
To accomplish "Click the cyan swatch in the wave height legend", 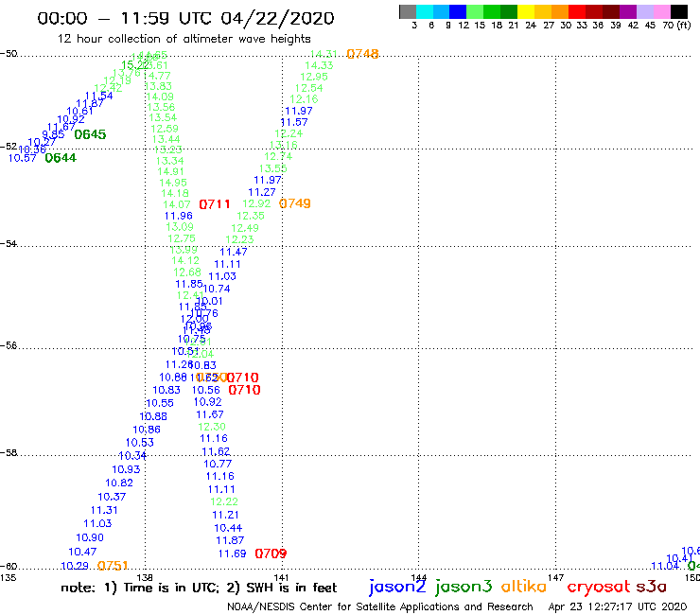I will click(425, 11).
